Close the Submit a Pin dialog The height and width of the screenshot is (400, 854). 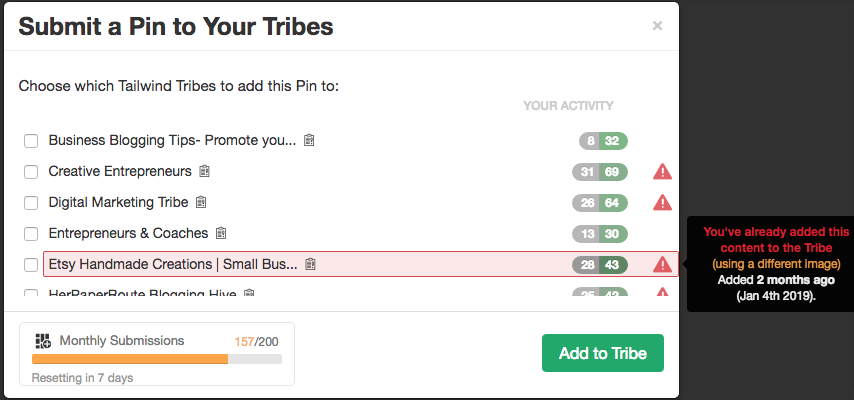pyautogui.click(x=657, y=26)
